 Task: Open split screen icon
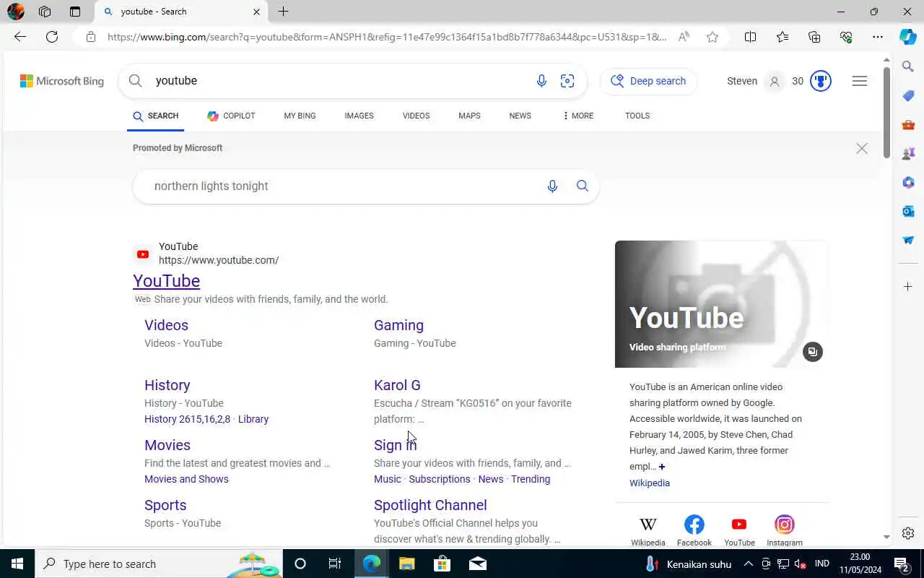pyautogui.click(x=750, y=37)
